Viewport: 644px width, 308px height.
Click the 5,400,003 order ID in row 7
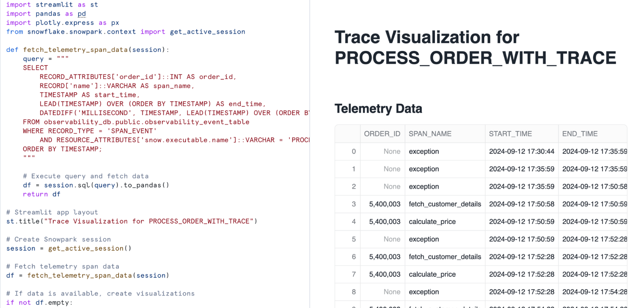385,274
